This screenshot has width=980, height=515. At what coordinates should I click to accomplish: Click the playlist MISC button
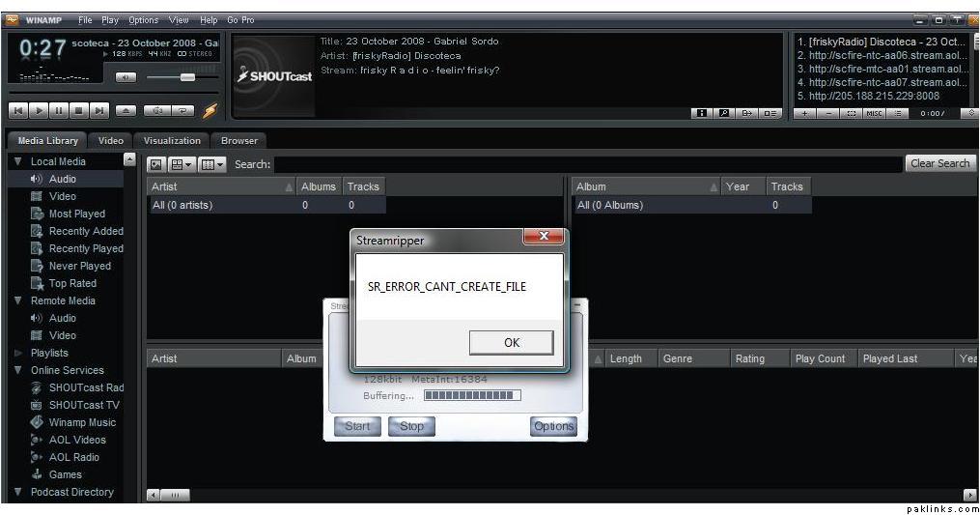874,113
